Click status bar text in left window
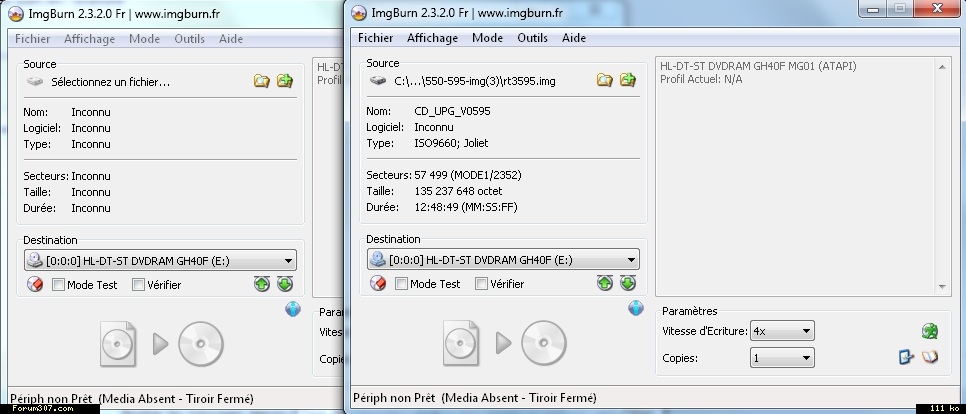 click(x=131, y=399)
